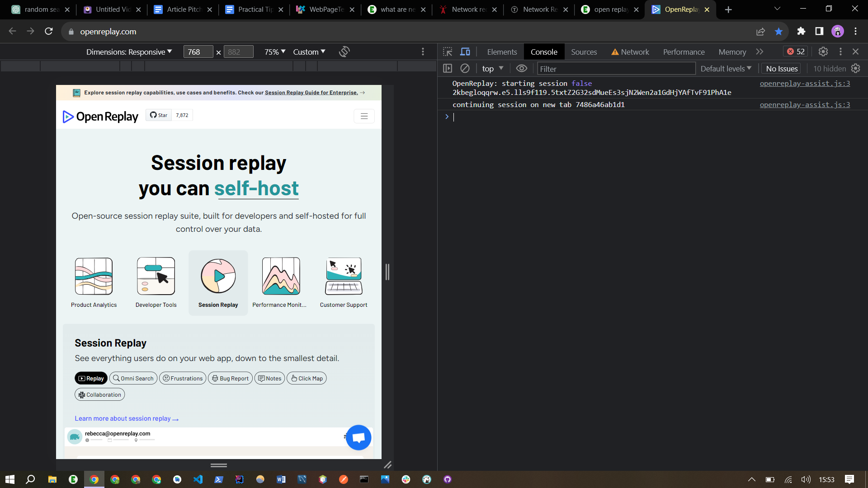Image resolution: width=868 pixels, height=488 pixels.
Task: Click the self-host highlighted link text
Action: click(x=256, y=188)
